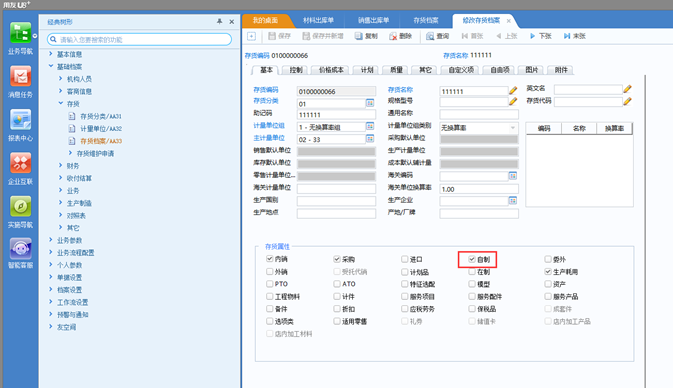
Task: Go to first record with 首张
Action: point(472,36)
